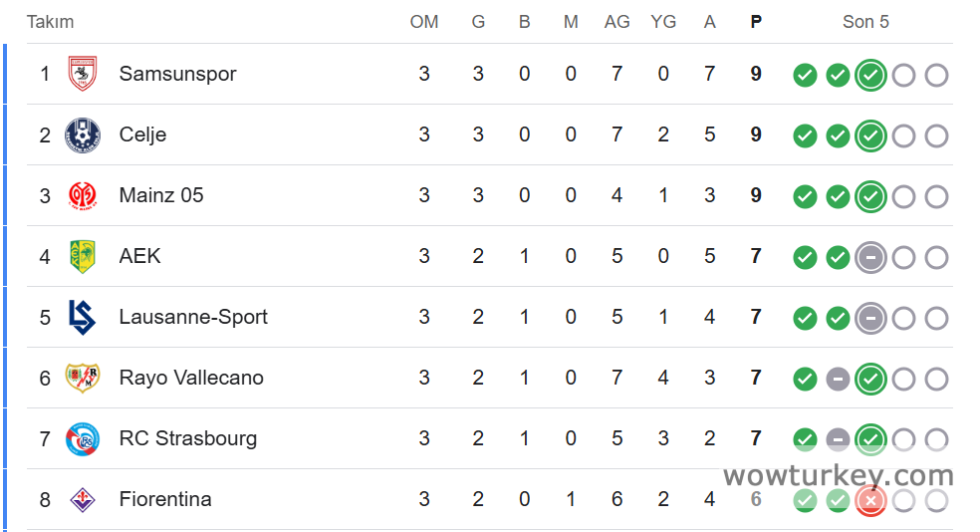This screenshot has height=532, width=980.
Task: Click the Son 5 column header
Action: click(x=865, y=22)
